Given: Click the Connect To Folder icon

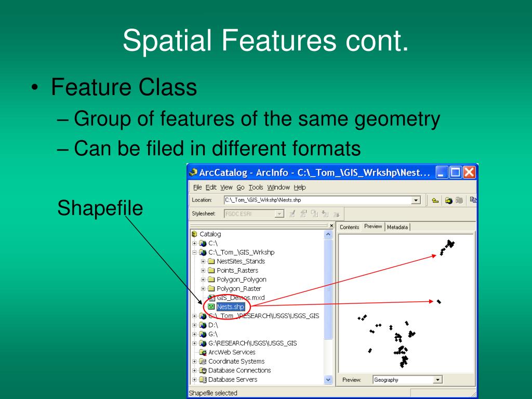Looking at the screenshot, I should point(448,201).
